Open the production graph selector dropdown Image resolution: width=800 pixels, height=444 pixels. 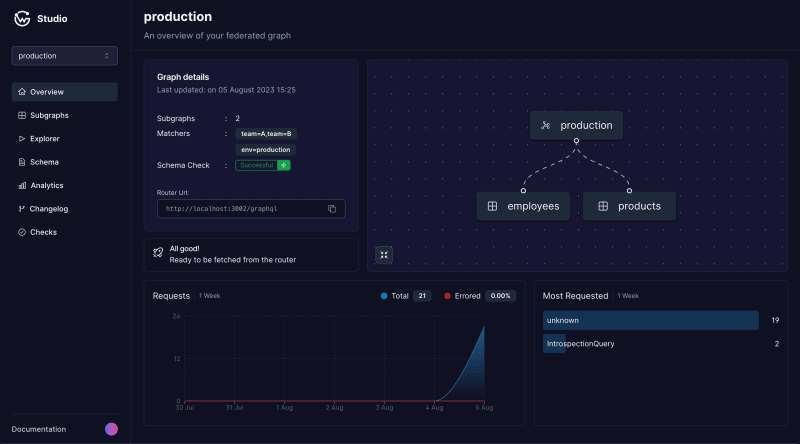click(64, 56)
